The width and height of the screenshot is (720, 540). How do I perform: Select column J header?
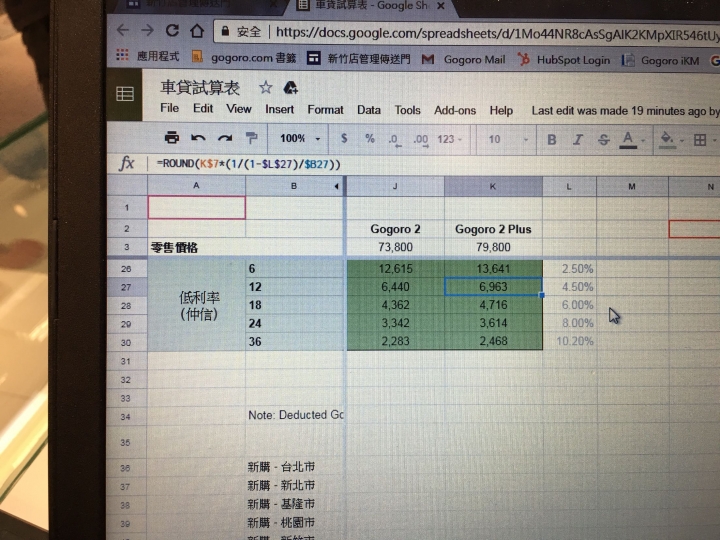pyautogui.click(x=395, y=186)
